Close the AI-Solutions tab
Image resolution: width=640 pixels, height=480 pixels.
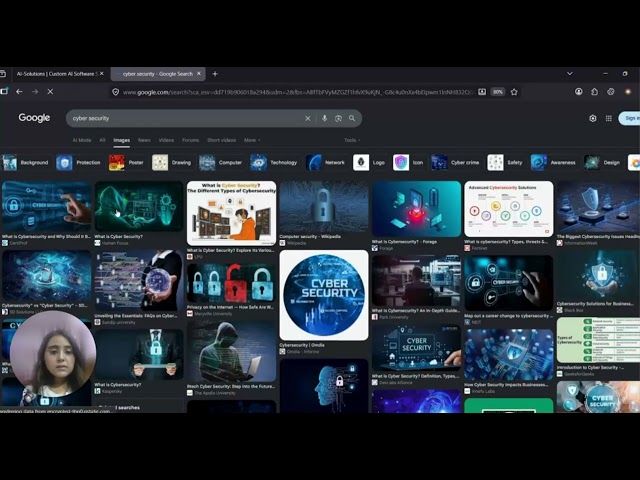pyautogui.click(x=102, y=74)
